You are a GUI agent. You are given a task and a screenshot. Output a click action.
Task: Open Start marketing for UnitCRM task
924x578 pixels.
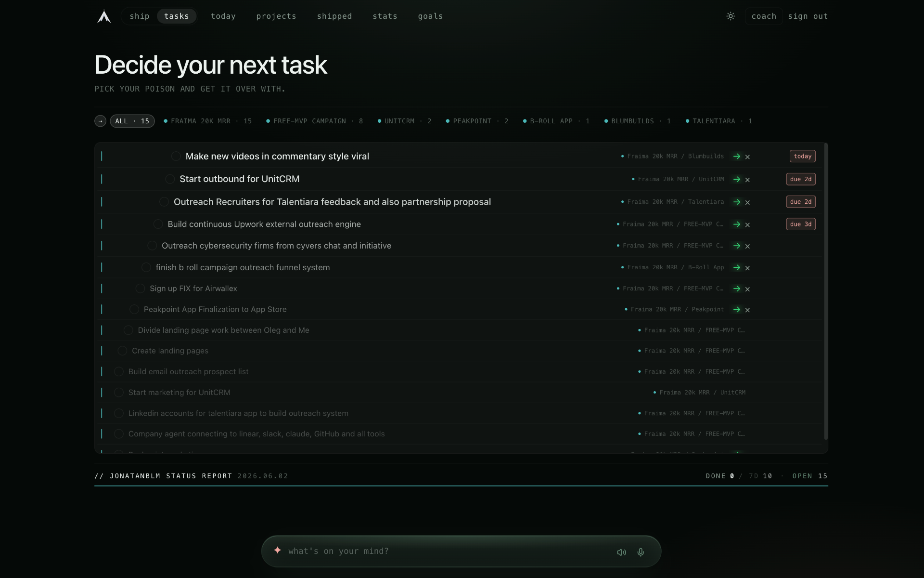click(x=179, y=393)
